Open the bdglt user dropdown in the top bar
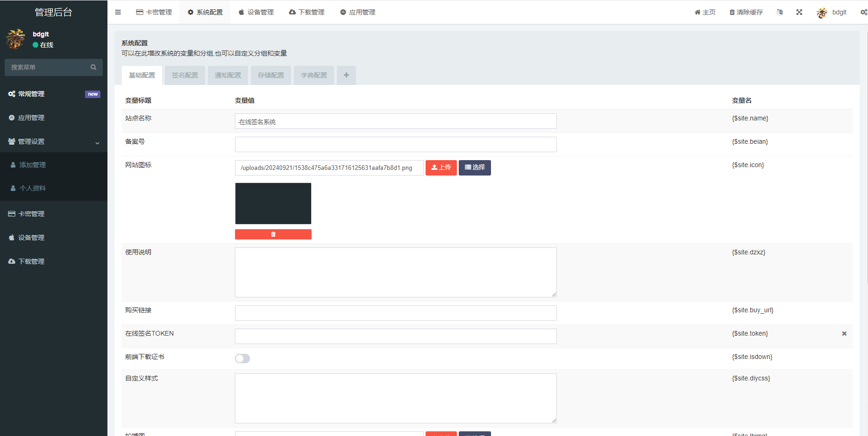This screenshot has width=868, height=436. coord(832,12)
